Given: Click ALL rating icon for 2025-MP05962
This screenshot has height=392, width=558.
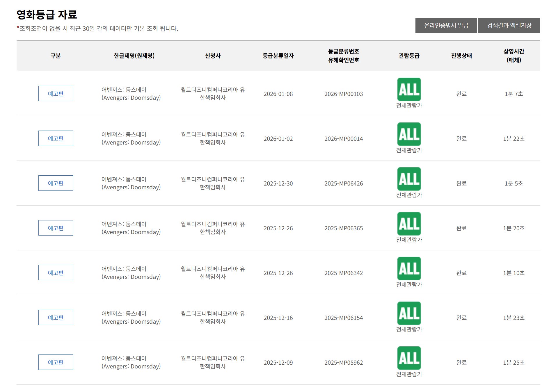Looking at the screenshot, I should (x=409, y=358).
